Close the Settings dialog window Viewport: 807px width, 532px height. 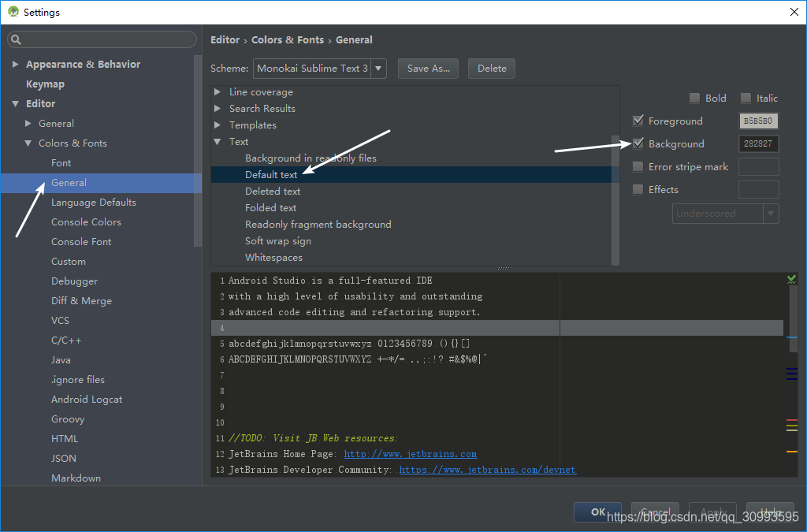coord(794,12)
